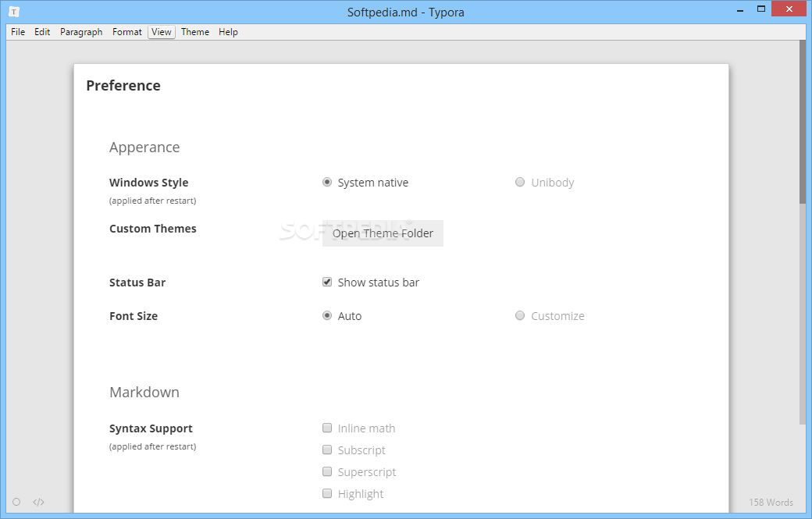Select Auto font size option
This screenshot has width=812, height=519.
pyautogui.click(x=327, y=315)
